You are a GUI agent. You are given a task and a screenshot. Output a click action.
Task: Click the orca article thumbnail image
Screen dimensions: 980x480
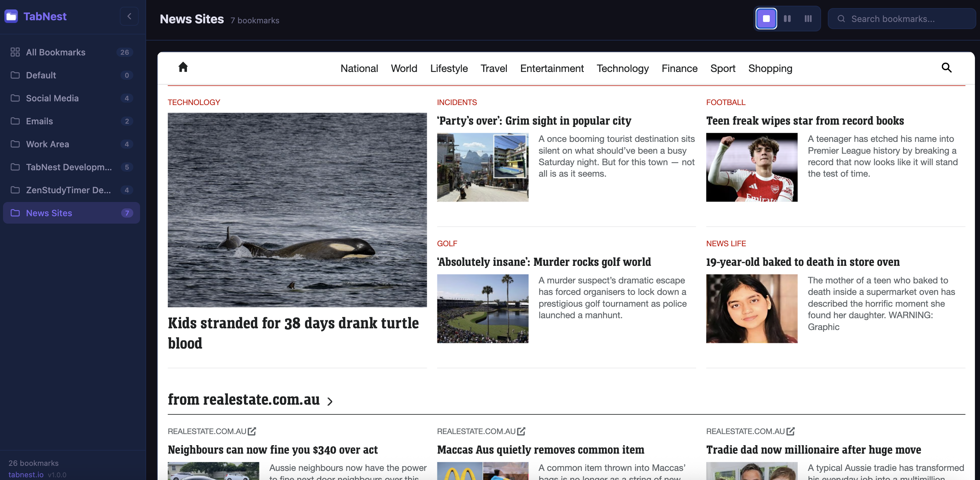click(x=297, y=210)
